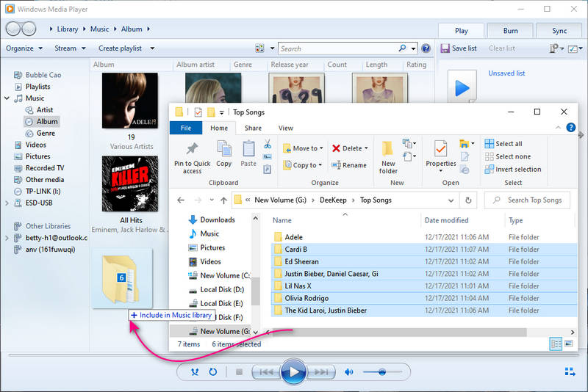Collapse the Music tree node

[x=7, y=98]
